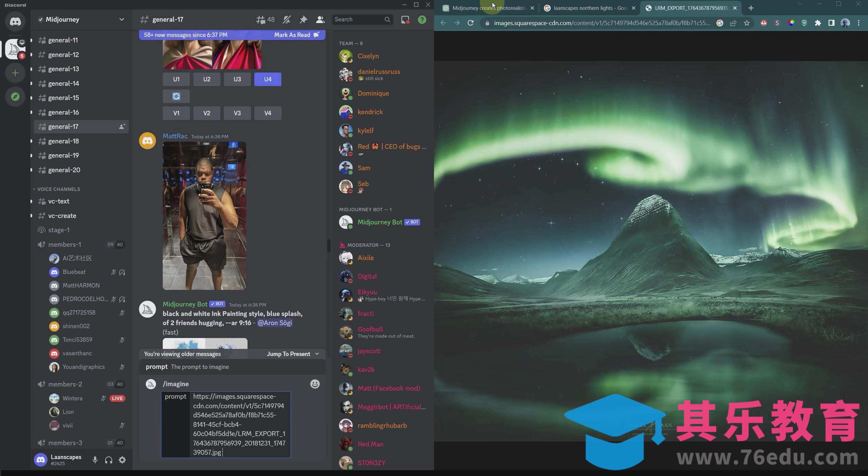Viewport: 868px width, 476px height.
Task: Mute microphone in the user panel
Action: pyautogui.click(x=95, y=460)
